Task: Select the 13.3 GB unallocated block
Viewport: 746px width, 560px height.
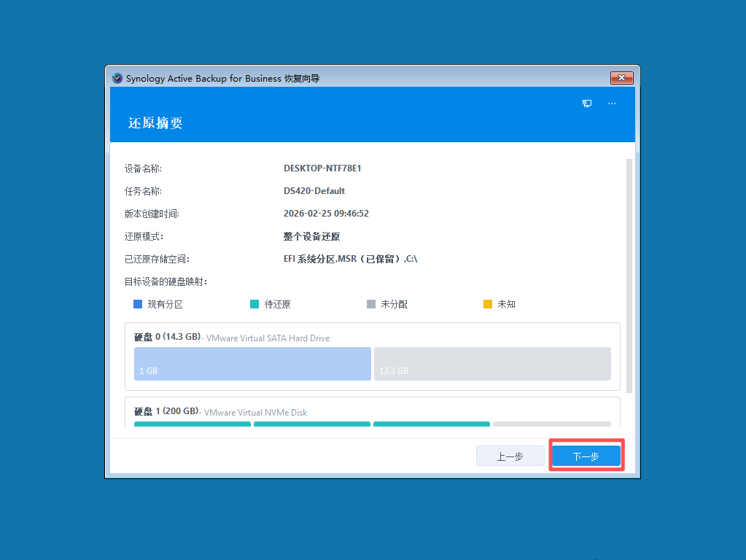Action: click(492, 363)
